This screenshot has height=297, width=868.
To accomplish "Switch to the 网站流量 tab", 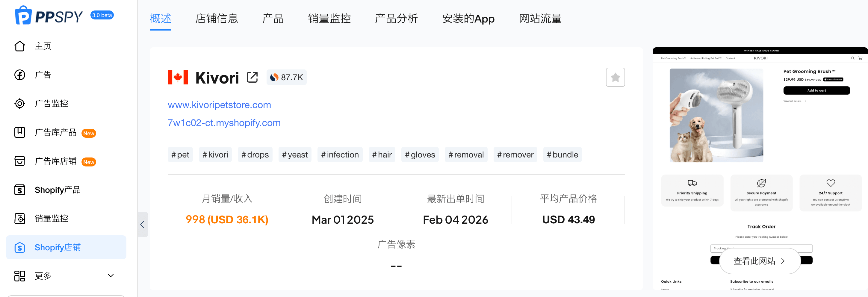I will pyautogui.click(x=540, y=19).
